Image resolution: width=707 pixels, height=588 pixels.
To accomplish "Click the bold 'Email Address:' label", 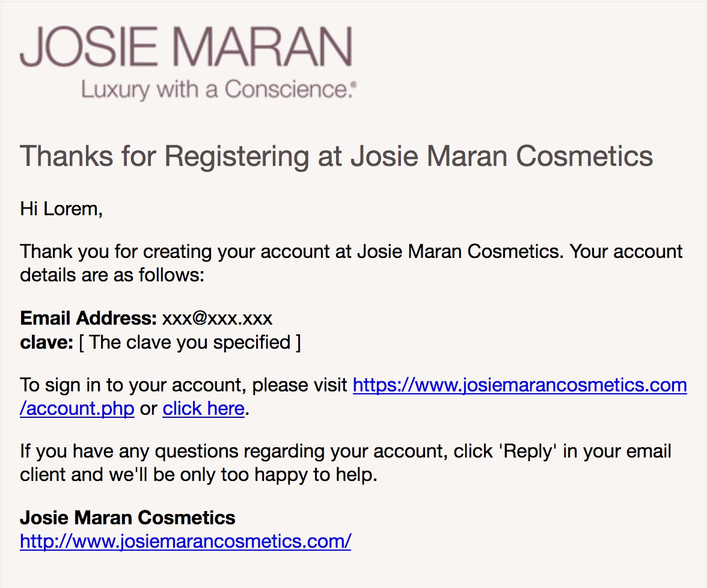I will [x=88, y=318].
